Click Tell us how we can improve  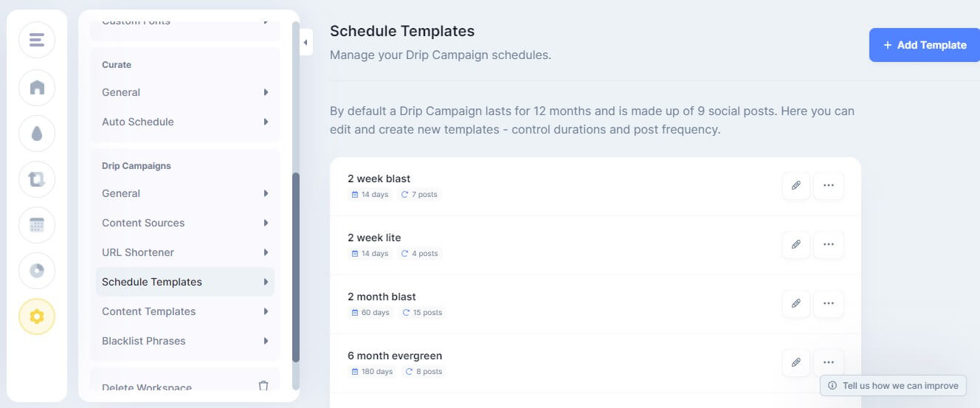coord(893,385)
